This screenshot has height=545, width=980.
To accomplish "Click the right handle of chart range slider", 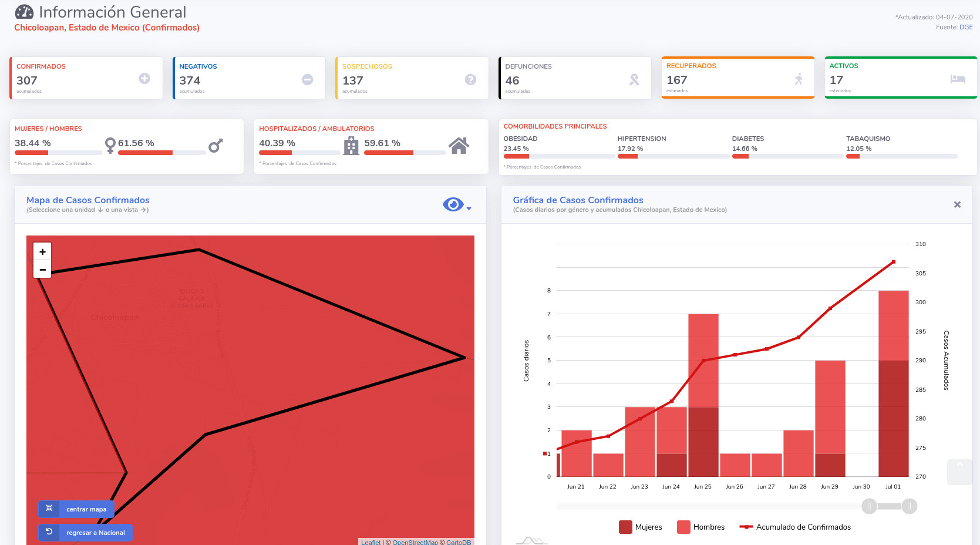I will click(909, 506).
